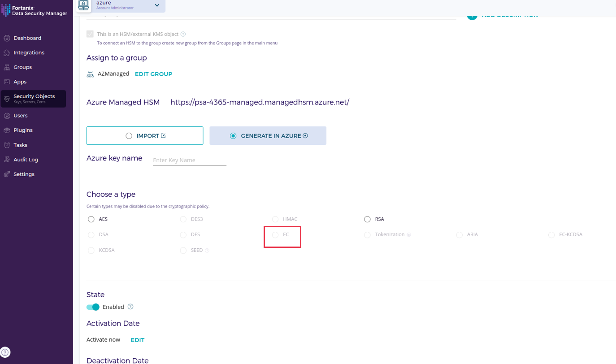The height and width of the screenshot is (364, 616).
Task: Click the Integrations puzzle icon
Action: [7, 53]
